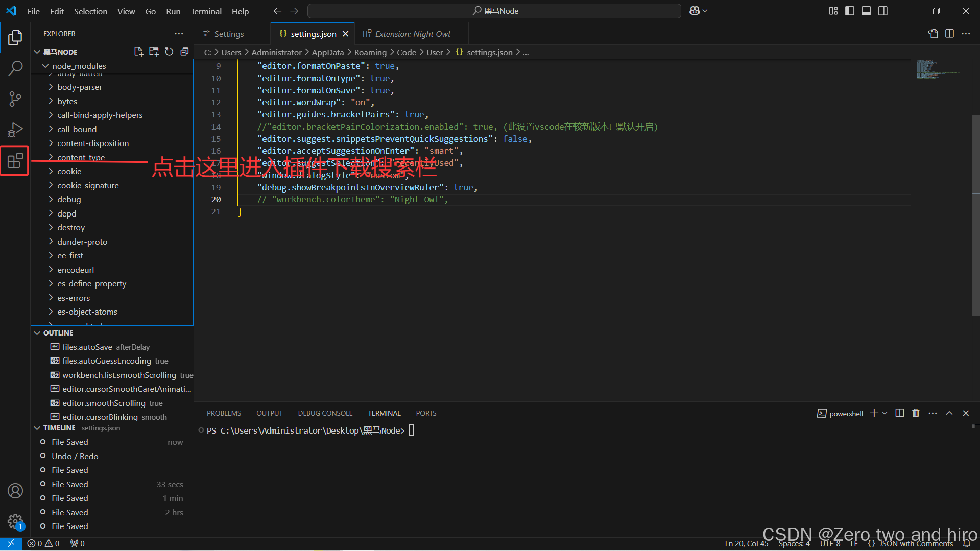Split the editor to the right
The image size is (980, 551).
click(949, 34)
